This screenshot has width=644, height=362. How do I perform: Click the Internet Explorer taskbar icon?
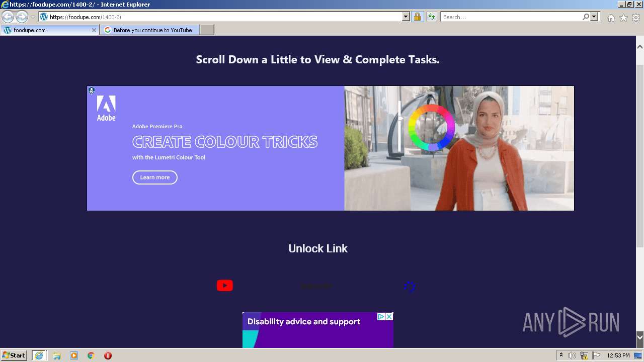pos(39,355)
